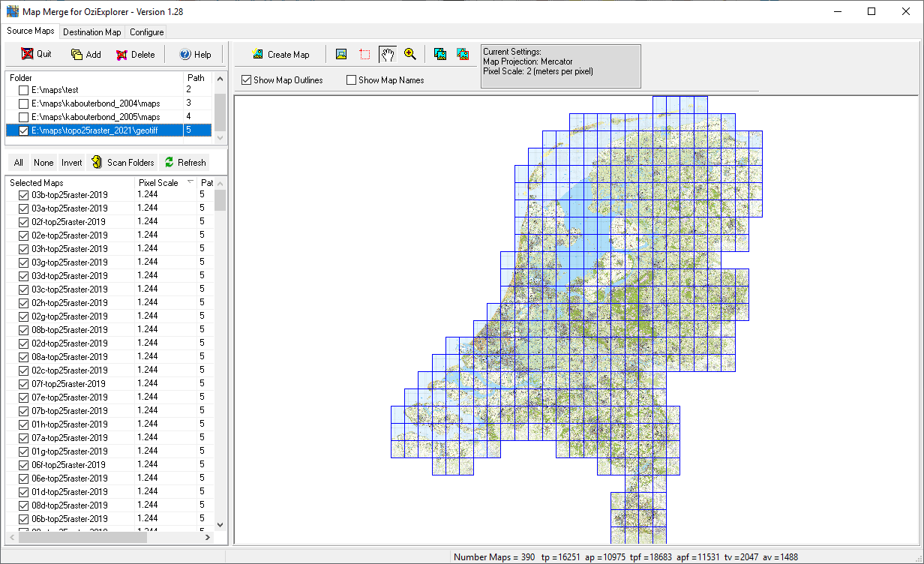Check the kabouterbond_2004 folder checkbox
The height and width of the screenshot is (564, 924).
23,104
